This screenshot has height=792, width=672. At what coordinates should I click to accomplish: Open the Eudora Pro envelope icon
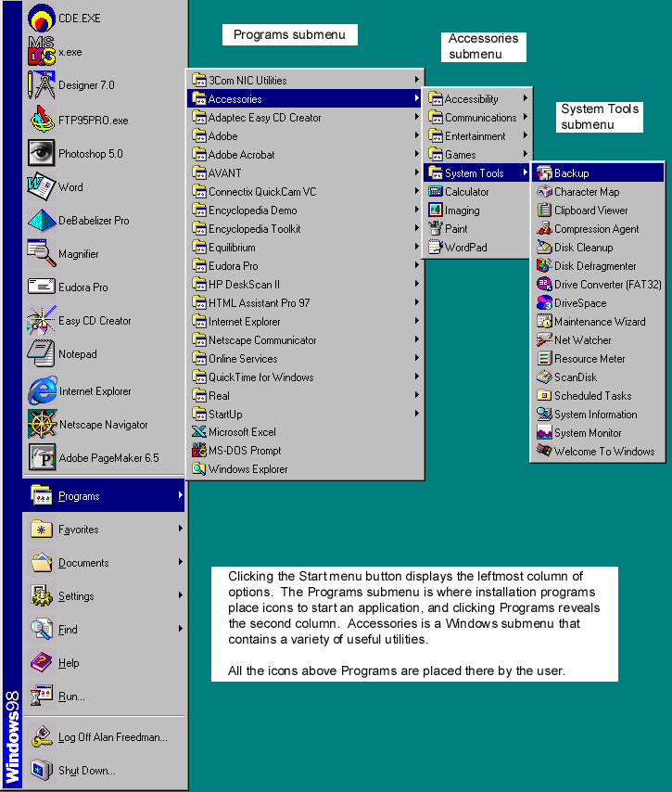coord(42,287)
